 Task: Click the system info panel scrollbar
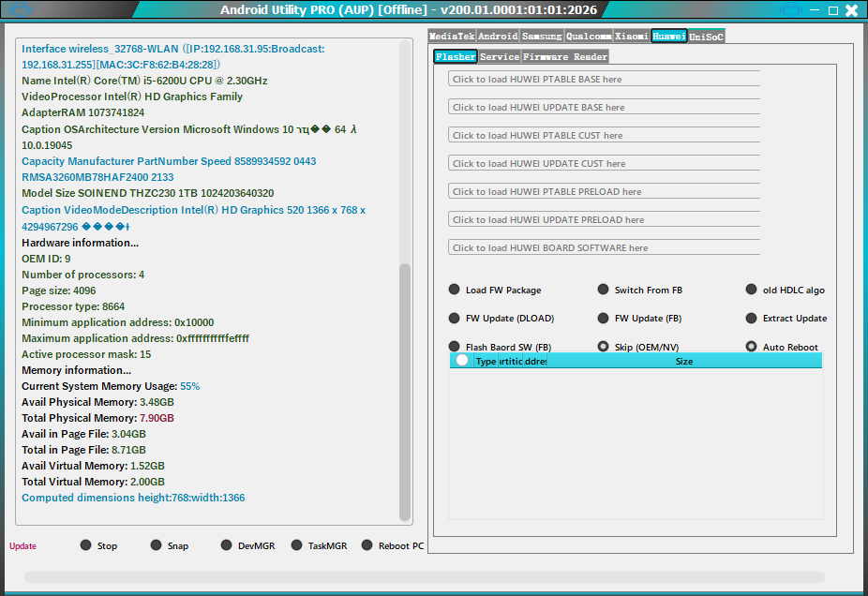click(405, 392)
